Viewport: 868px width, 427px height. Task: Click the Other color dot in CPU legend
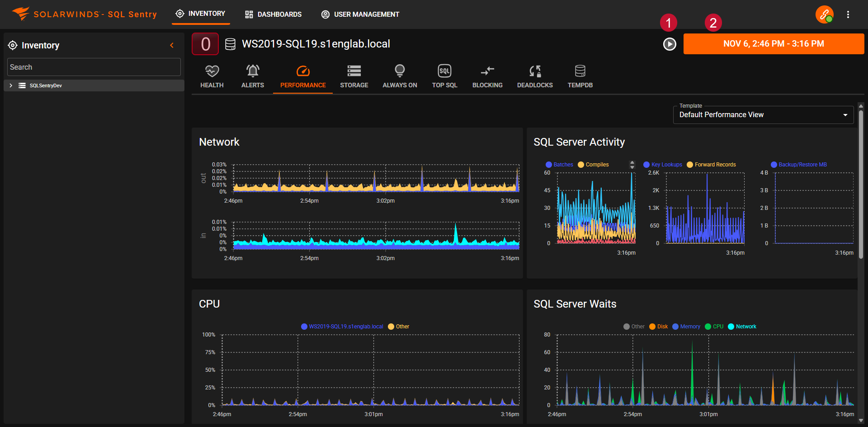click(x=391, y=327)
